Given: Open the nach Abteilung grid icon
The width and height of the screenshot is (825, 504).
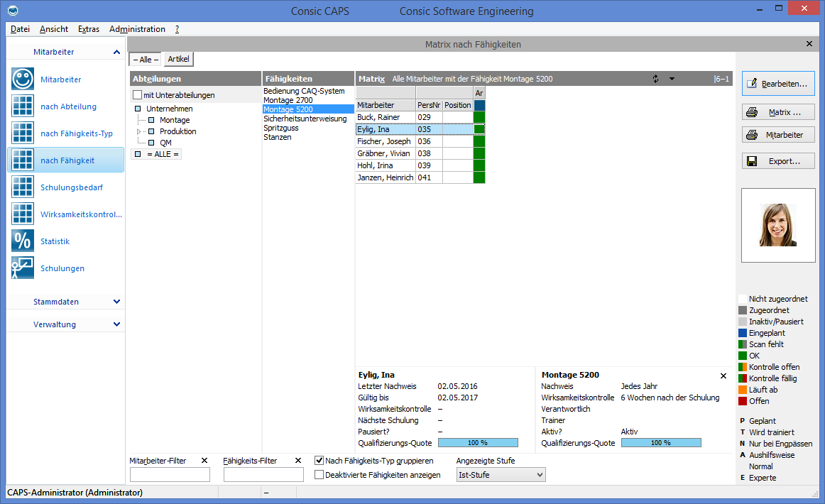Looking at the screenshot, I should (x=23, y=106).
